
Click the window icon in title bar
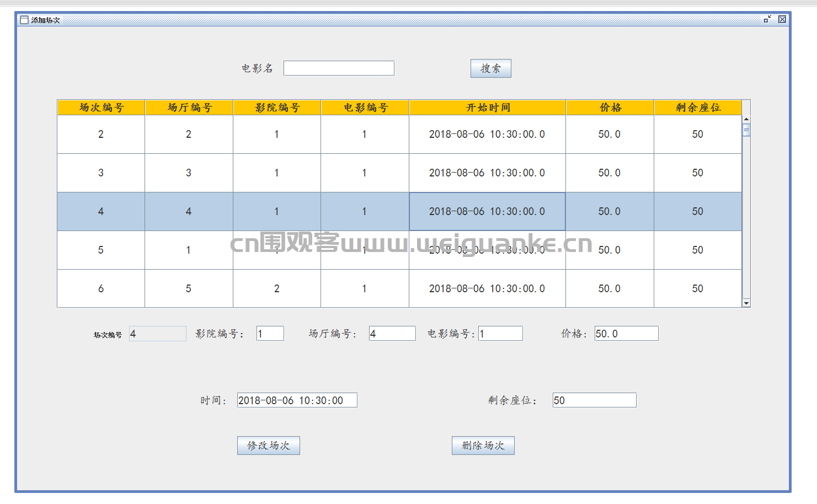[x=24, y=20]
